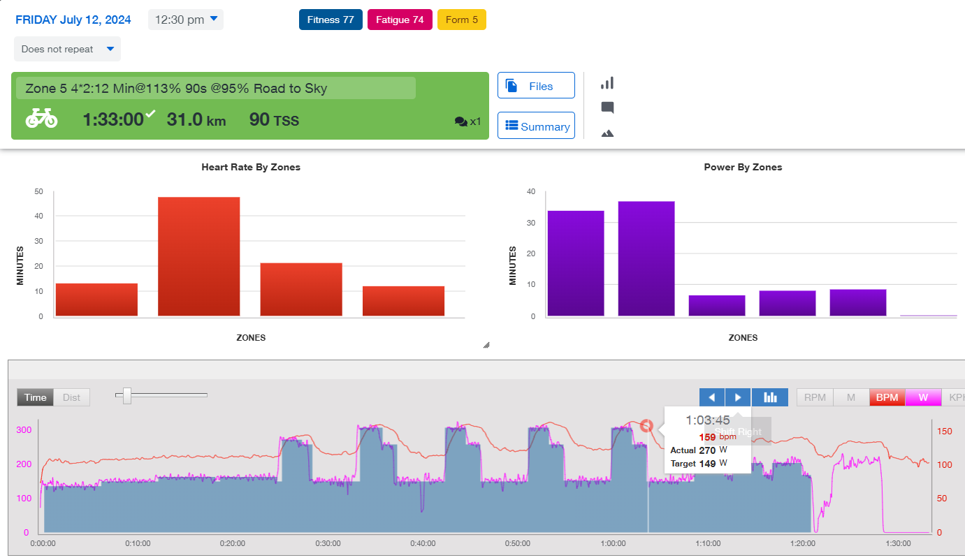The image size is (965, 560).
Task: Toggle the BPM heart rate channel
Action: point(887,397)
